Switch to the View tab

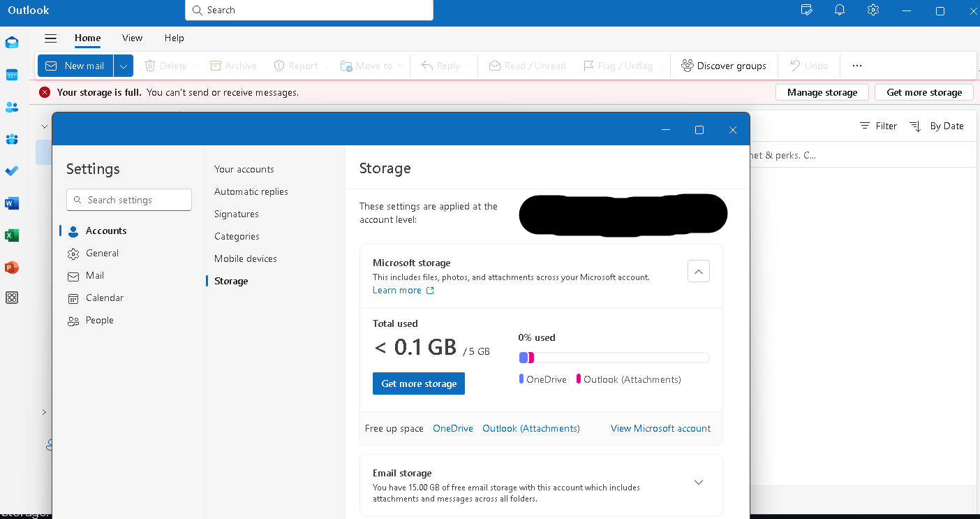tap(132, 38)
